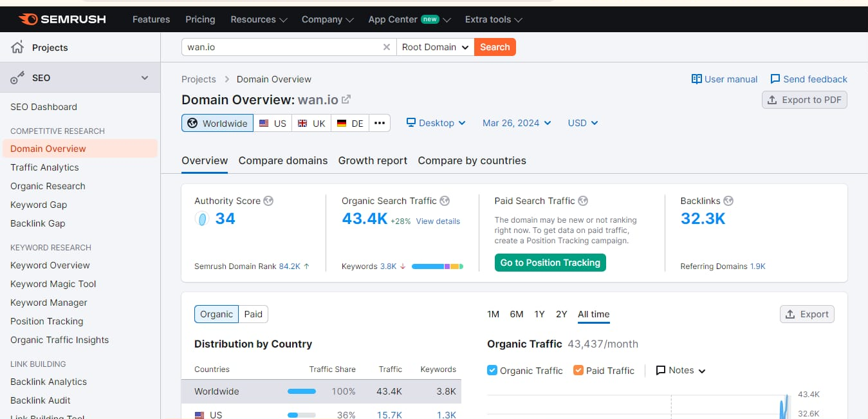Switch to the Compare domains tab
The height and width of the screenshot is (419, 868).
(x=283, y=160)
